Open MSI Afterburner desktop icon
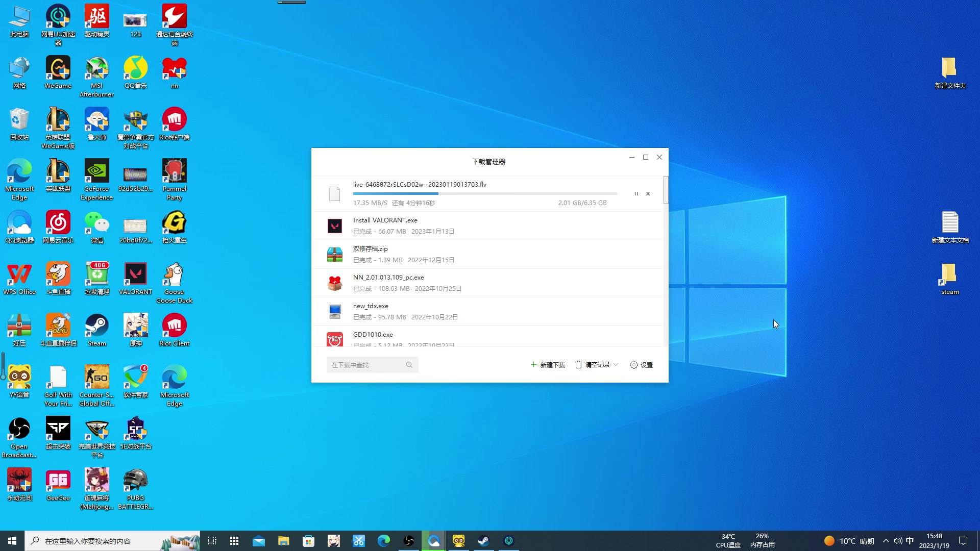This screenshot has width=980, height=551. 97,77
